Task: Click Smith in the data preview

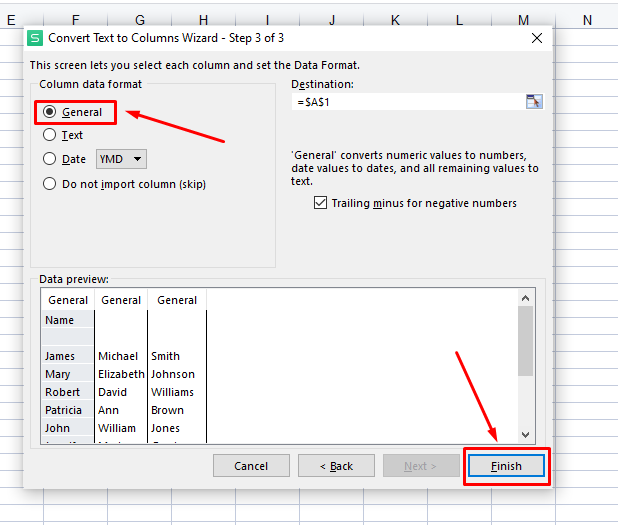Action: 166,356
